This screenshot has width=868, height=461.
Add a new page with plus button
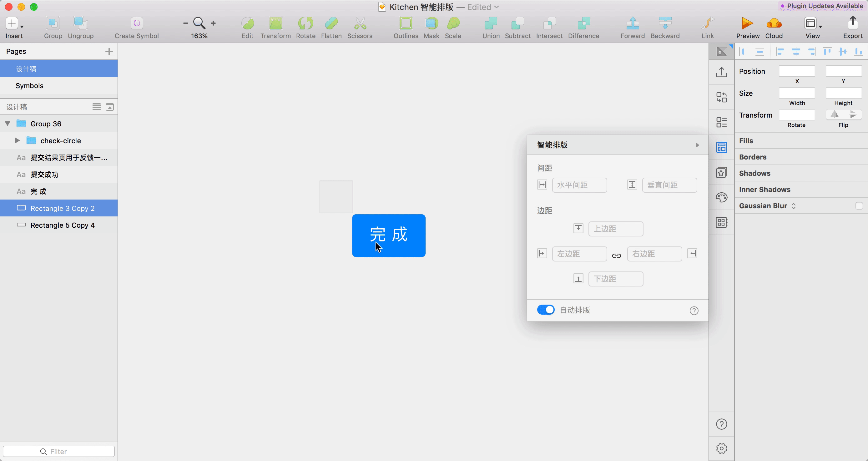tap(109, 52)
